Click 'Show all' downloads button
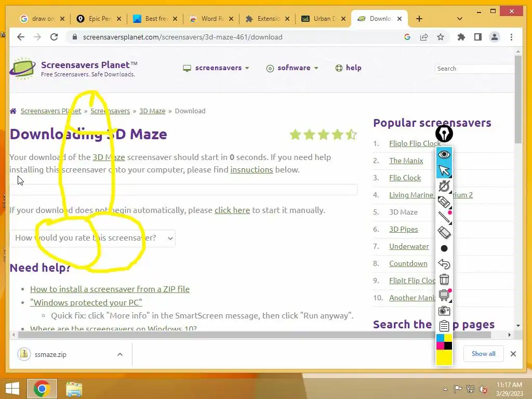Image resolution: width=532 pixels, height=399 pixels. 484,354
